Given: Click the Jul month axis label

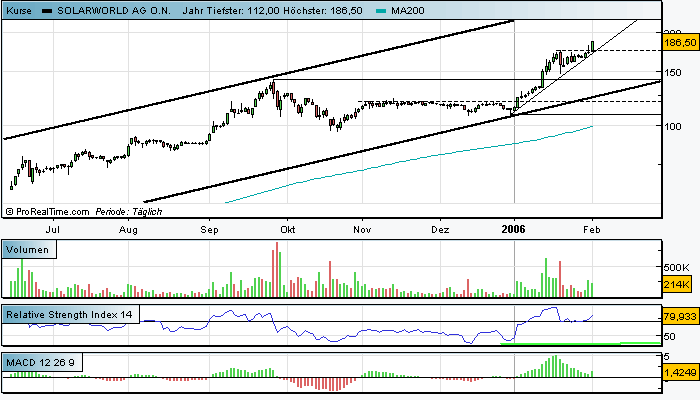Looking at the screenshot, I should [53, 229].
